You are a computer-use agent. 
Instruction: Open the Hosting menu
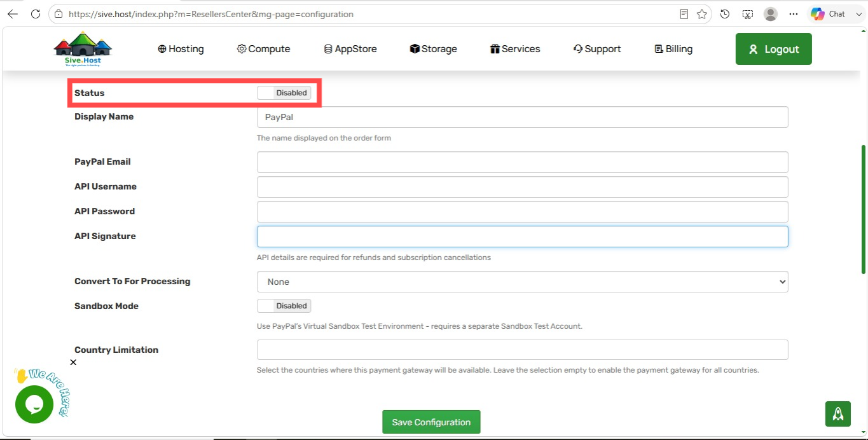coord(181,49)
